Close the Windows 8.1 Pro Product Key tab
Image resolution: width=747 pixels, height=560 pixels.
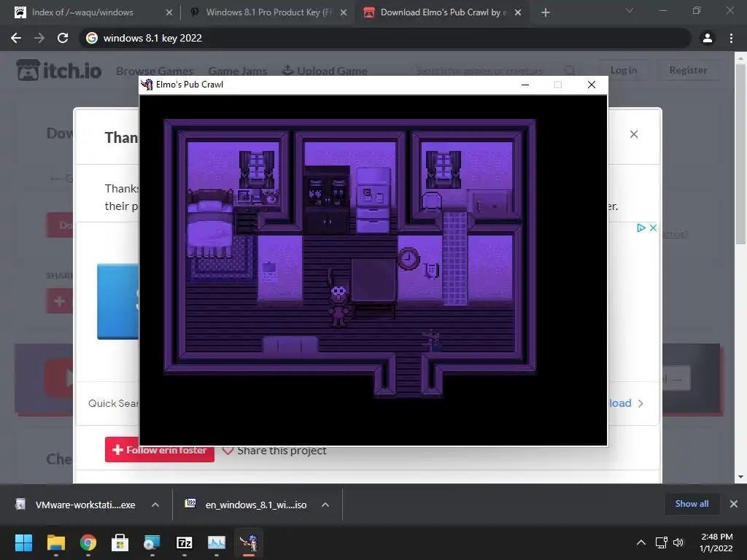344,13
